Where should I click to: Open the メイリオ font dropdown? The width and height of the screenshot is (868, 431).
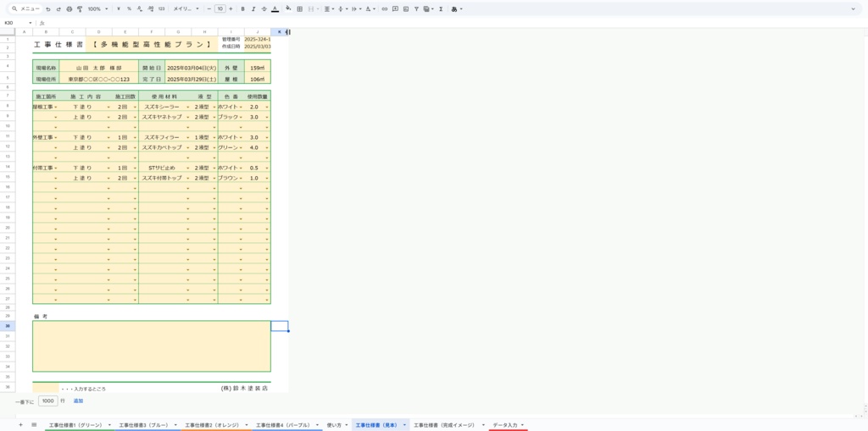(186, 8)
